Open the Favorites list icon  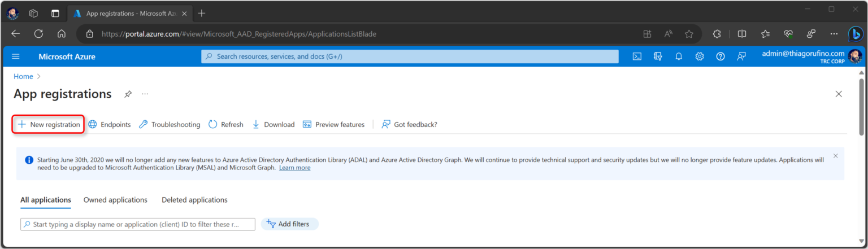pyautogui.click(x=765, y=34)
